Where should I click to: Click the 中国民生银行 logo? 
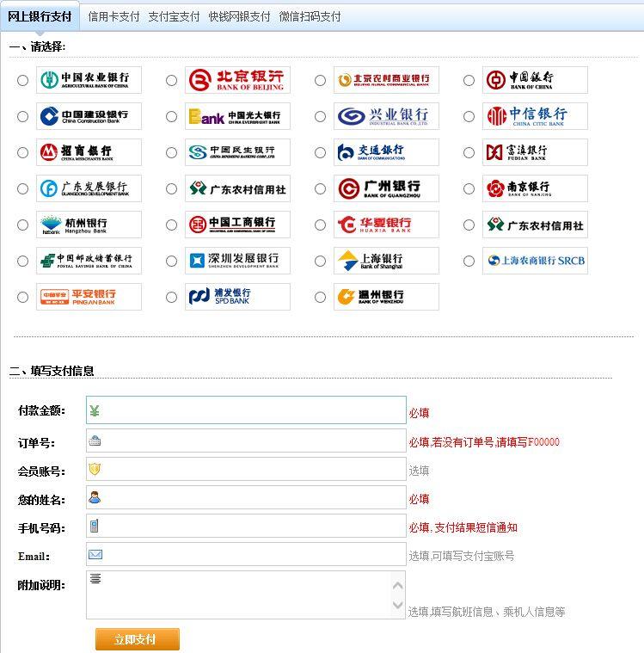coord(237,152)
